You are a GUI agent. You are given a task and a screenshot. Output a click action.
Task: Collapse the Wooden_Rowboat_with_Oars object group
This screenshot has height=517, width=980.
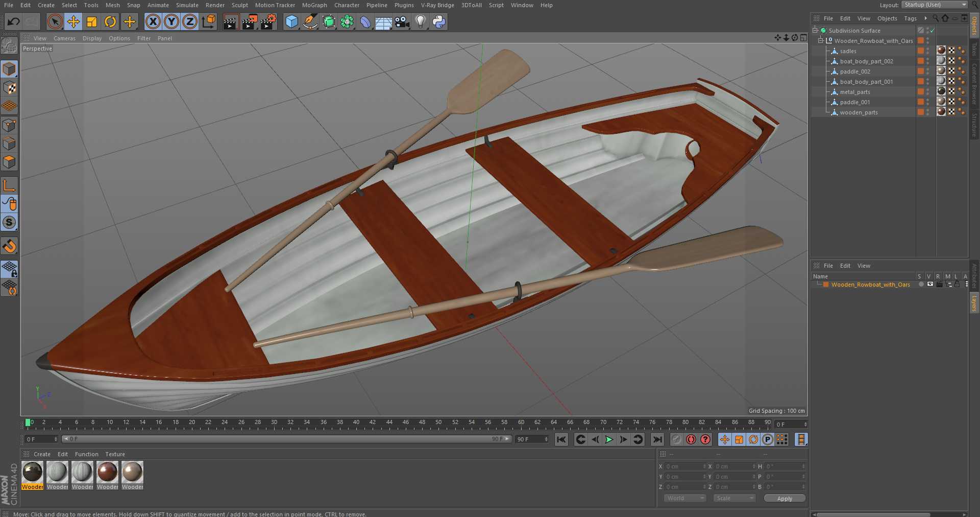tap(821, 40)
